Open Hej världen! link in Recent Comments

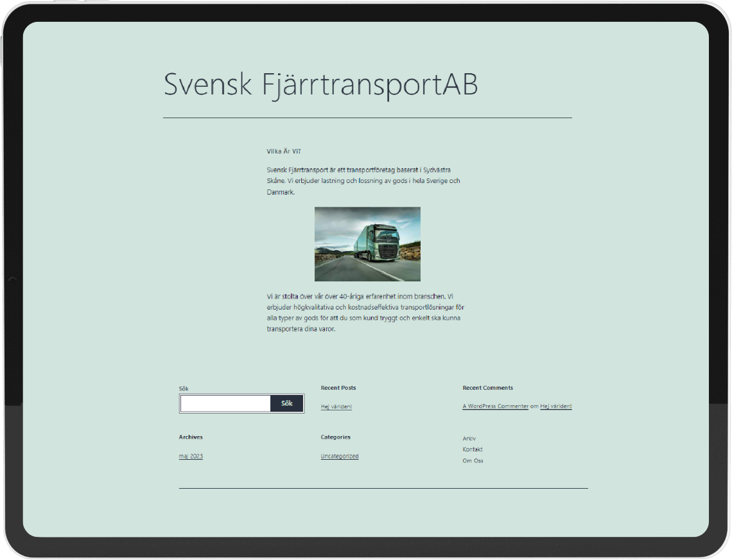[555, 407]
